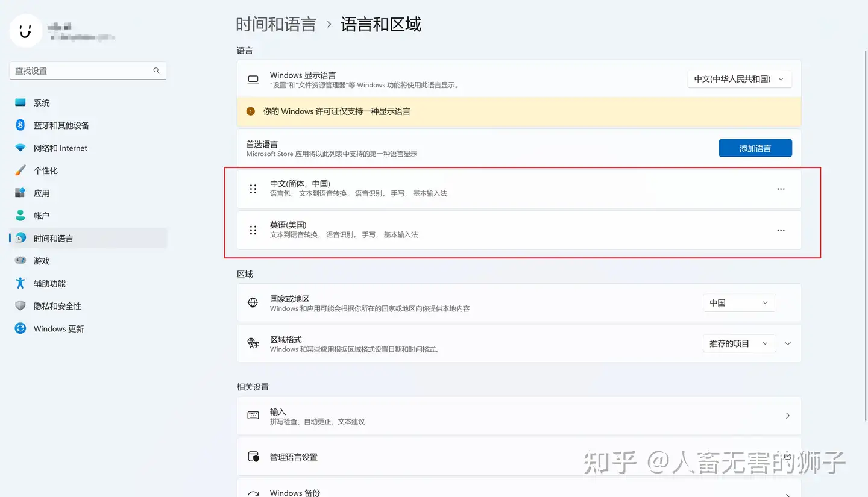Viewport: 868px width, 497px height.
Task: Go back to 时间和语言 breadcrumb
Action: click(276, 24)
